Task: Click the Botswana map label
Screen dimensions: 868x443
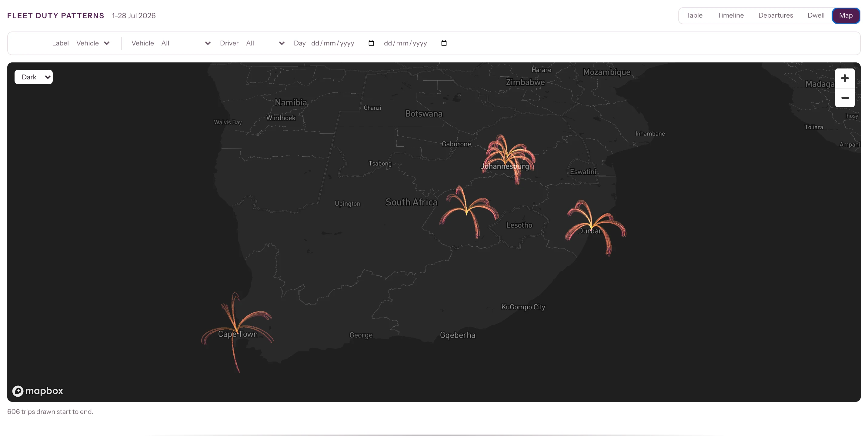Action: (x=424, y=114)
